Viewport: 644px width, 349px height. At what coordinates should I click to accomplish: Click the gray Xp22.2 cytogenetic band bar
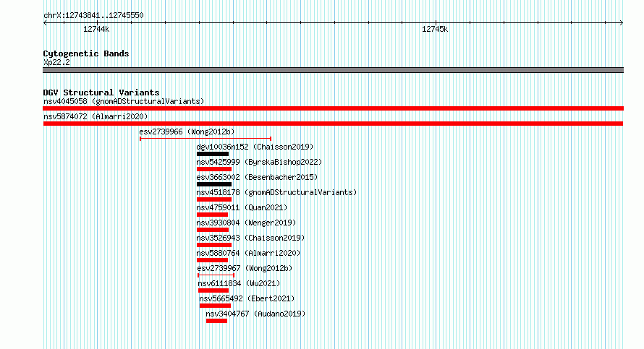click(333, 70)
